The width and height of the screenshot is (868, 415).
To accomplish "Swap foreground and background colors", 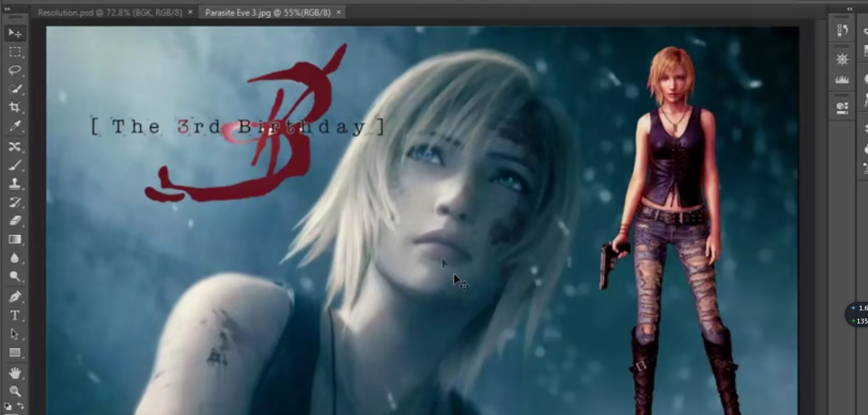I will click(x=21, y=406).
